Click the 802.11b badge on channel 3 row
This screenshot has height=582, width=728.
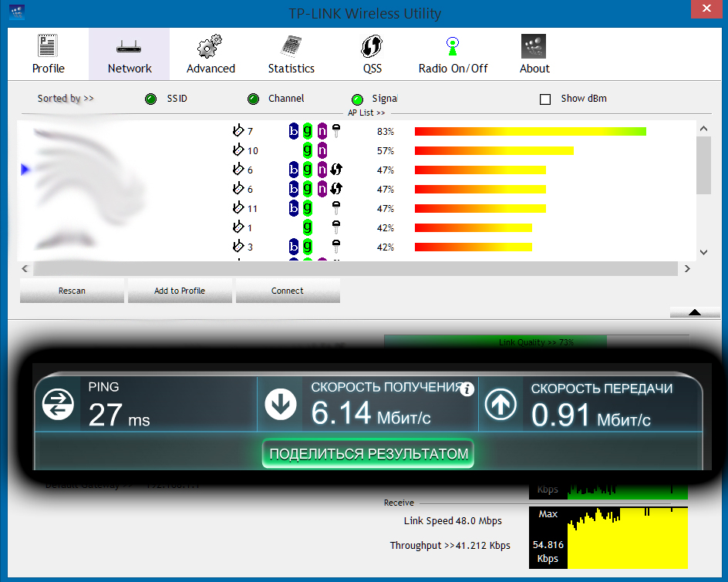tap(293, 247)
